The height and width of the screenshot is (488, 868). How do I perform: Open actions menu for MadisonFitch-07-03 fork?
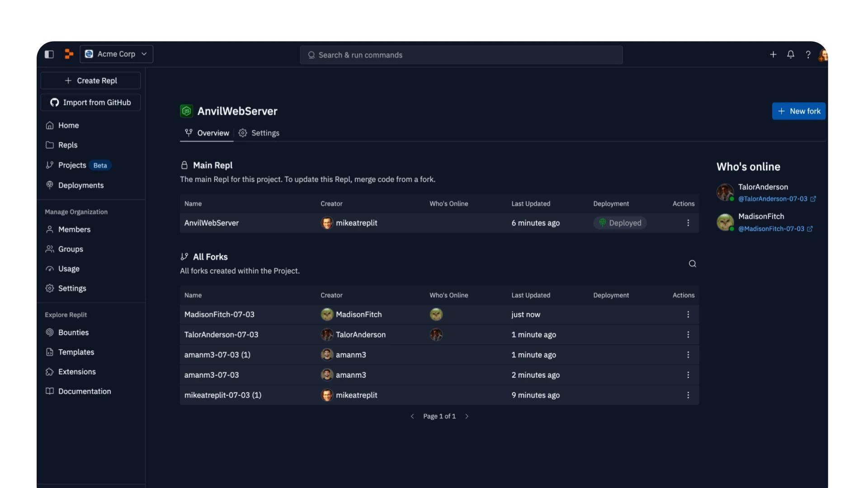[x=688, y=314]
